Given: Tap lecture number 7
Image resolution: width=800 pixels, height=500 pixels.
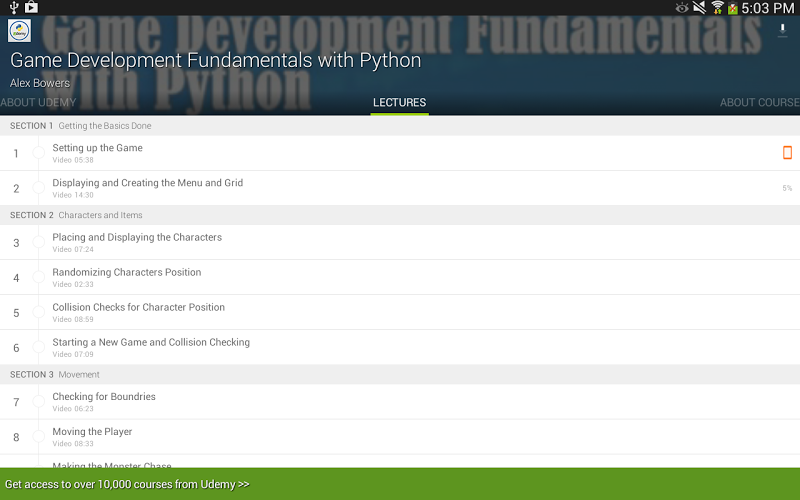Looking at the screenshot, I should coord(16,403).
